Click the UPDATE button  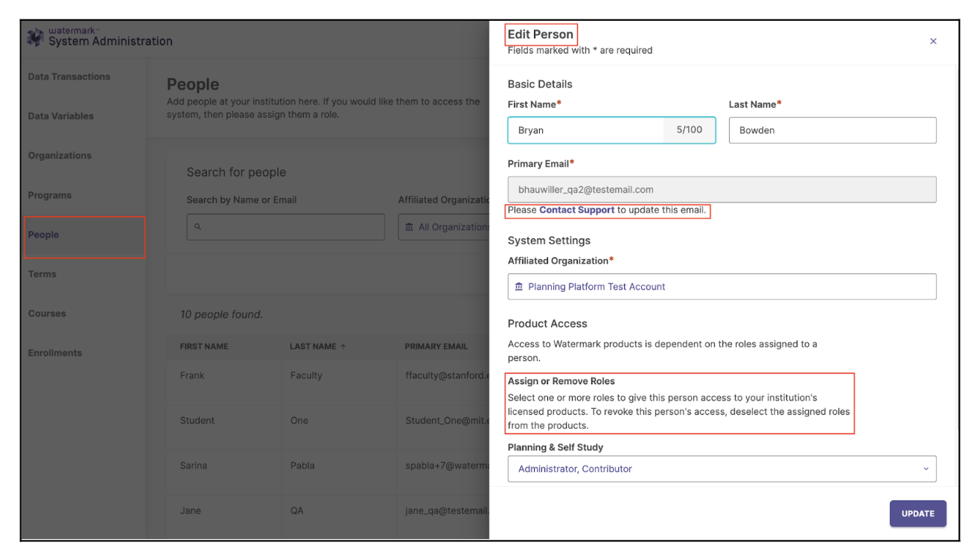click(x=918, y=514)
